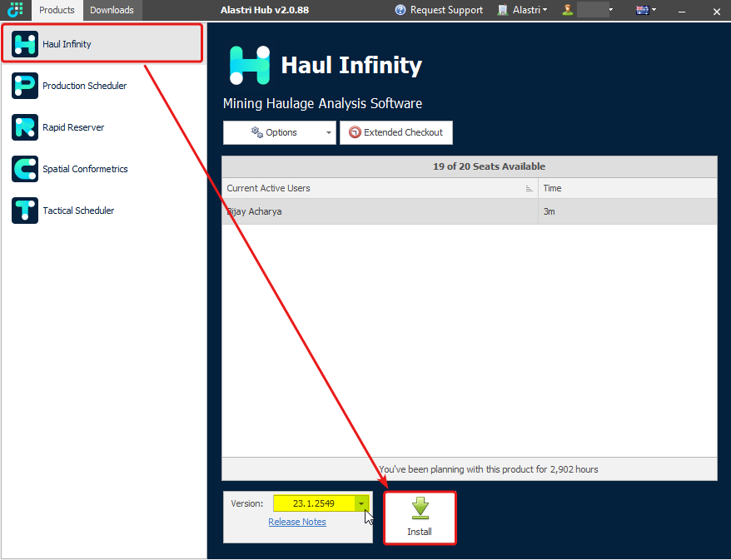Click the Alastri Hub logo icon
The width and height of the screenshot is (731, 560).
pyautogui.click(x=15, y=10)
